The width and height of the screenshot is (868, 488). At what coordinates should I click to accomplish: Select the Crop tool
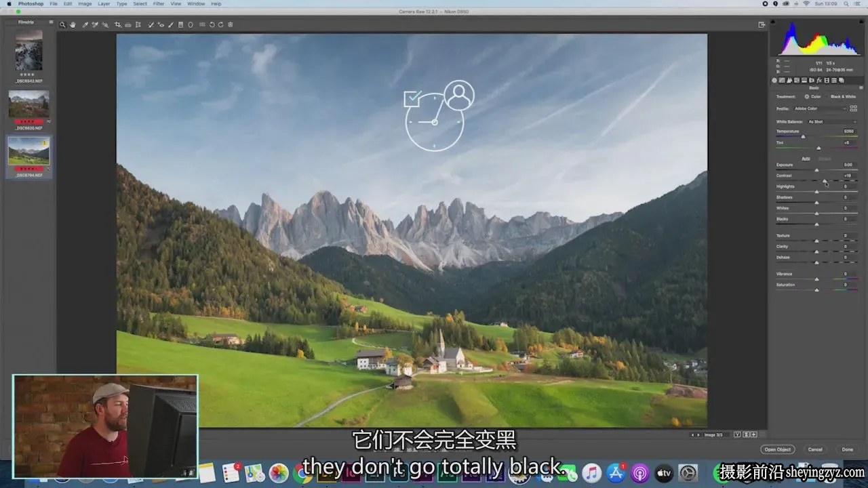(117, 24)
